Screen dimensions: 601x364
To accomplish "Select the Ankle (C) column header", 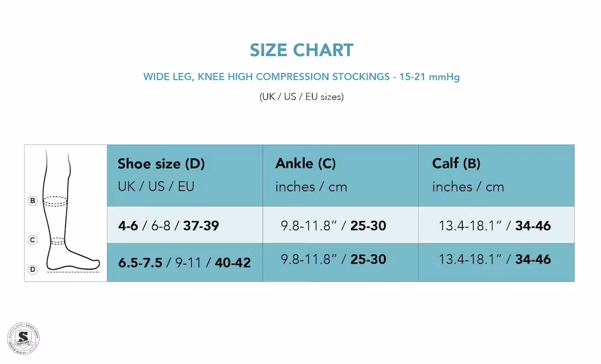I will [305, 163].
